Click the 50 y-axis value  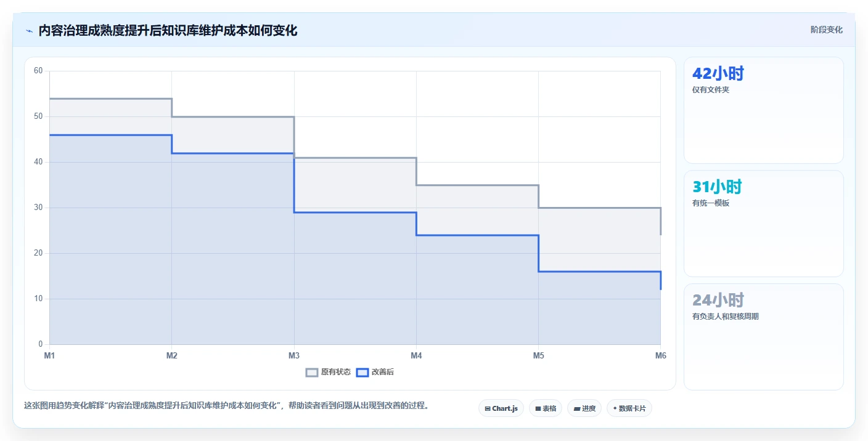[x=38, y=116]
